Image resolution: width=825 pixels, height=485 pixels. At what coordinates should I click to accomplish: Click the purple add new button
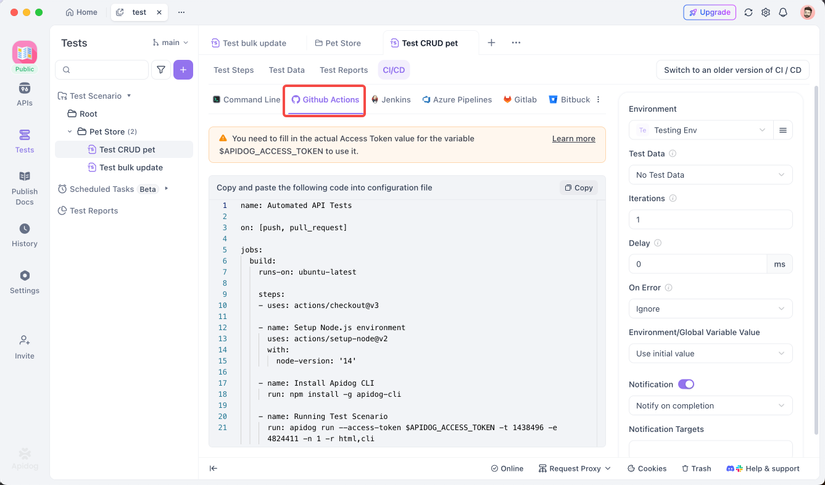pyautogui.click(x=183, y=70)
